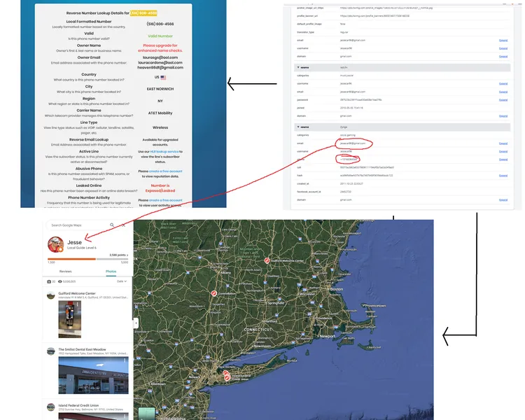This screenshot has height=420, width=525.
Task: Switch to the Reviews tab
Action: 65,270
